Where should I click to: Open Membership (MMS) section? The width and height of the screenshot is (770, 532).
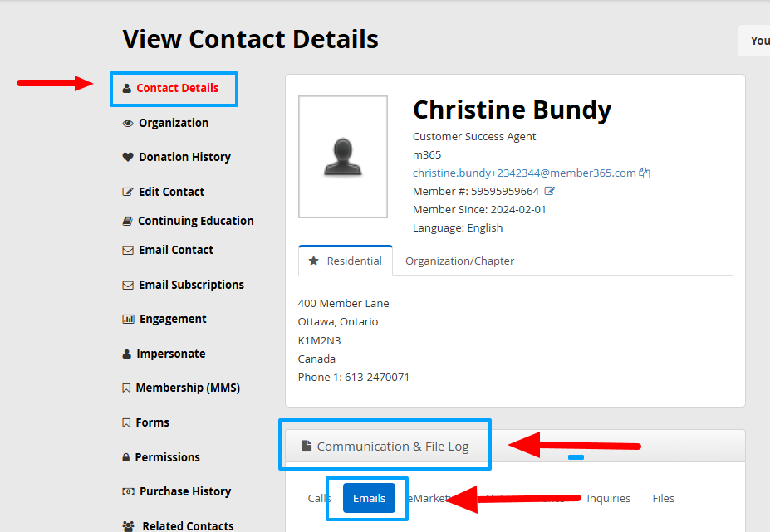[187, 388]
